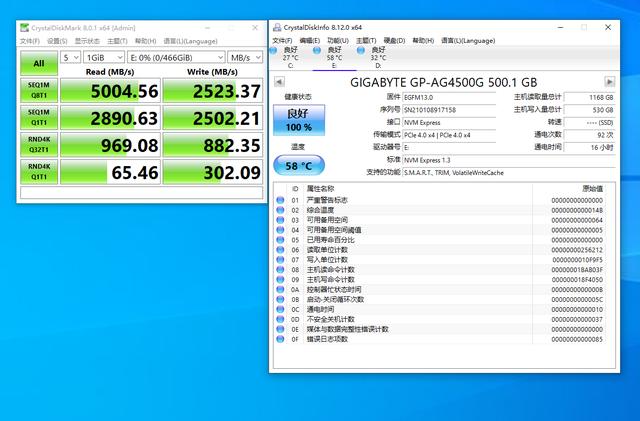Click the status orb for drive E:
Image resolution: width=640 pixels, height=421 pixels.
click(x=317, y=50)
